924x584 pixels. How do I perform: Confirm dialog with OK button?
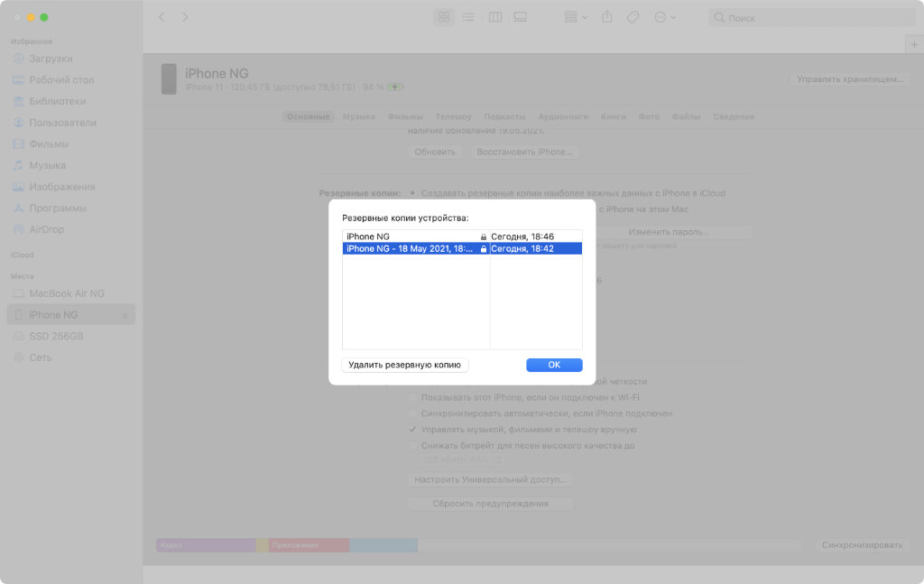pyautogui.click(x=554, y=365)
